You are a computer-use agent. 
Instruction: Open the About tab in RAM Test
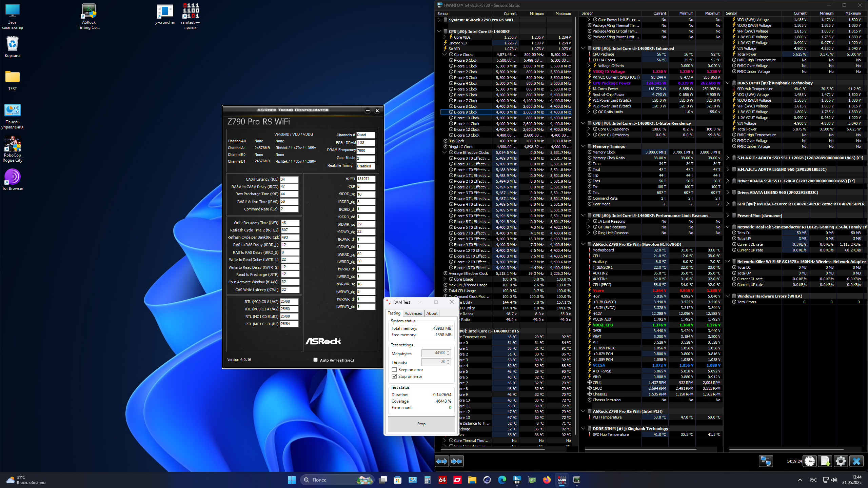click(432, 313)
